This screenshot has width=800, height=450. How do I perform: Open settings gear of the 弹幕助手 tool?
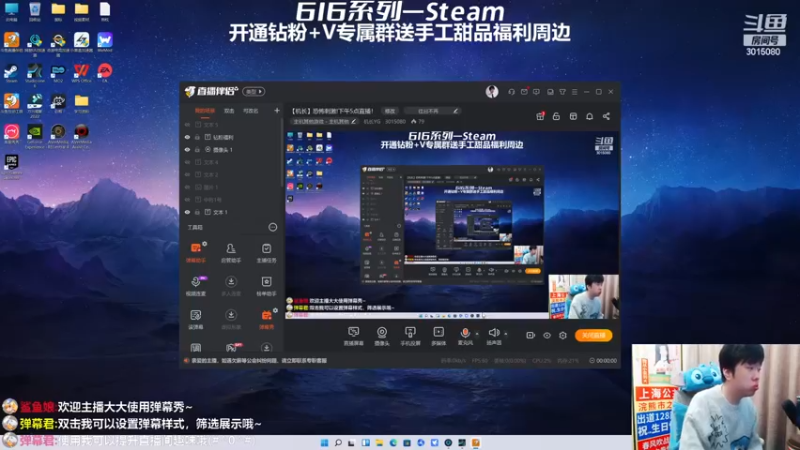(205, 243)
